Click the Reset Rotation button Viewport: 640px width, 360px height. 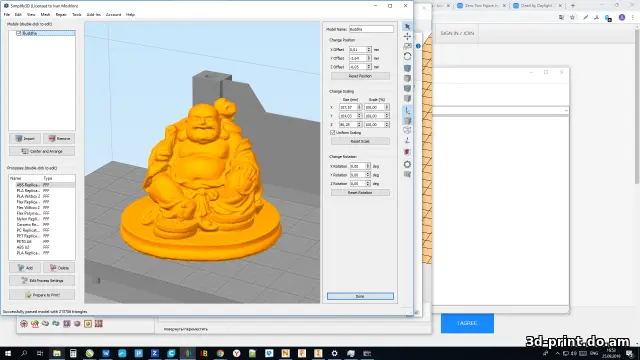click(360, 193)
